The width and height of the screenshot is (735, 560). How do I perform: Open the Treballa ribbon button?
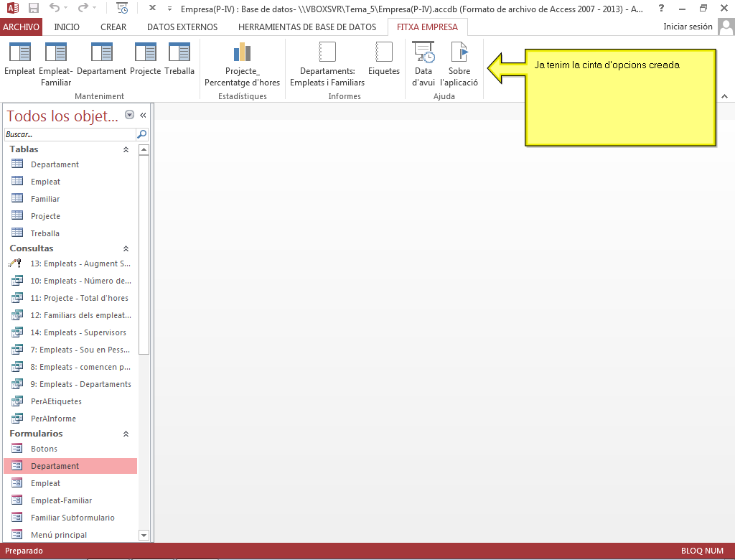click(x=179, y=59)
